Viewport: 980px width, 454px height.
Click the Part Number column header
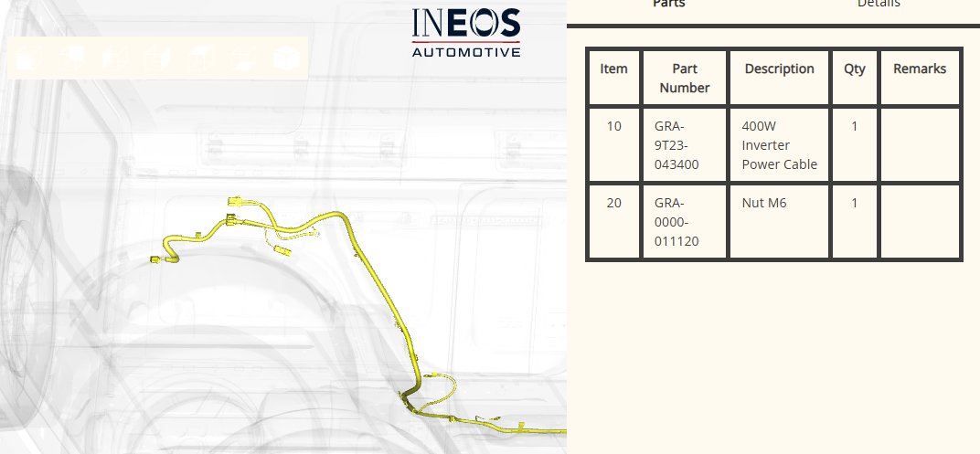click(x=684, y=79)
